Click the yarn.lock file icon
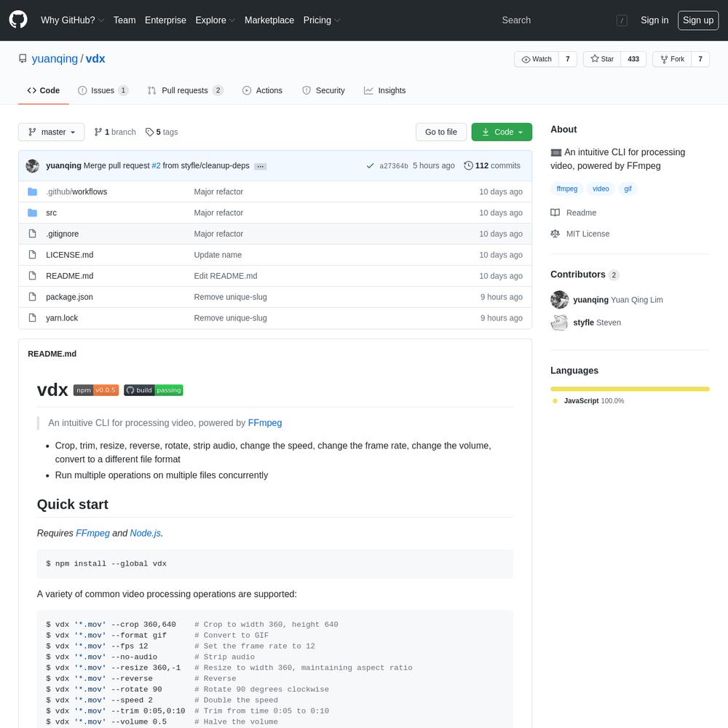 click(32, 318)
